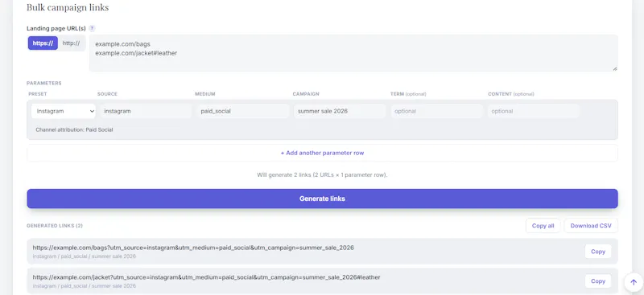Click the scroll-to-top arrow button
The width and height of the screenshot is (644, 295).
tap(634, 282)
